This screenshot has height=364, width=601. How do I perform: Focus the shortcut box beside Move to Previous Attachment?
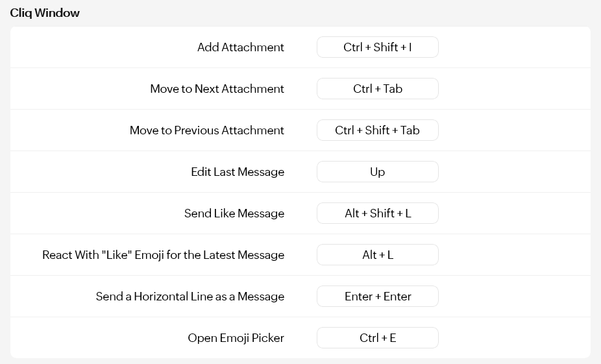coord(377,130)
